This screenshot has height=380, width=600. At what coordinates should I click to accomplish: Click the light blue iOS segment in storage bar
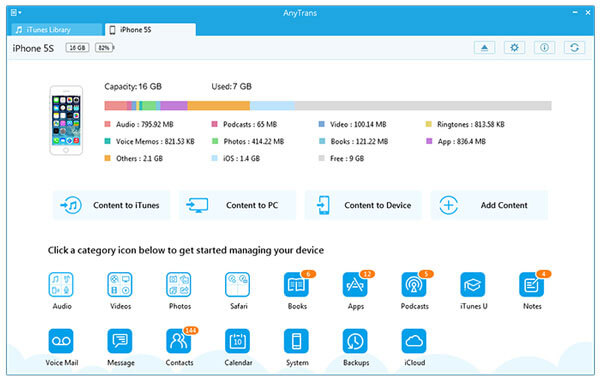(272, 106)
